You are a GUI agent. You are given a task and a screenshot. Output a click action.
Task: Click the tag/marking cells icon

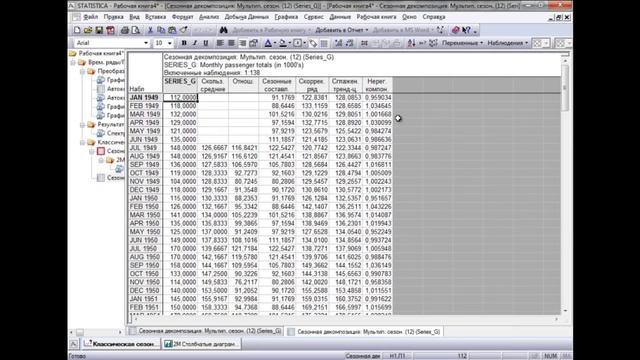click(x=313, y=43)
